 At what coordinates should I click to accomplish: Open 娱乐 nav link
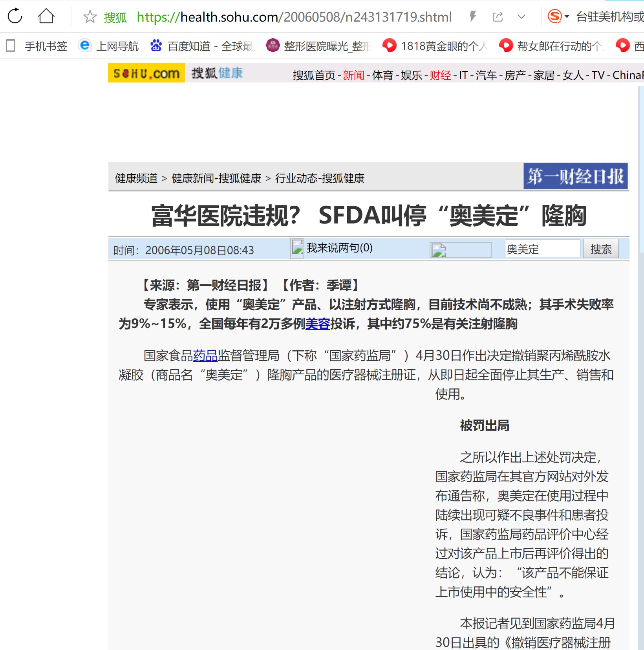[412, 75]
